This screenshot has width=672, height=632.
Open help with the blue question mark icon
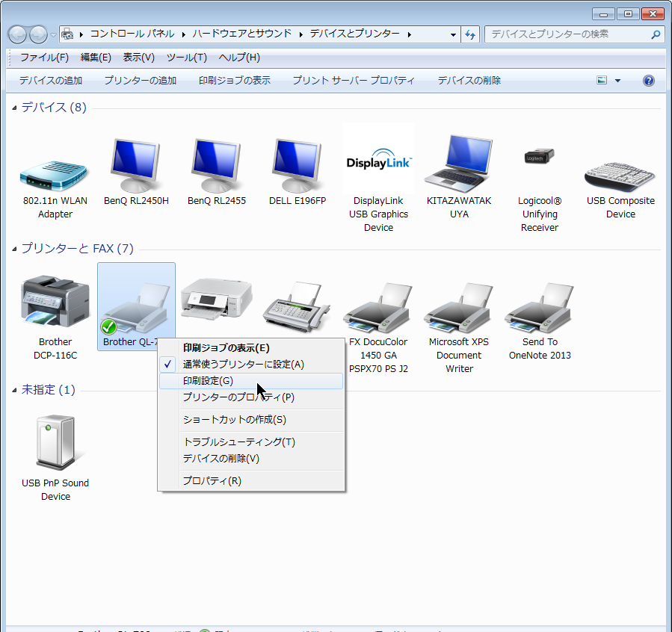click(648, 81)
